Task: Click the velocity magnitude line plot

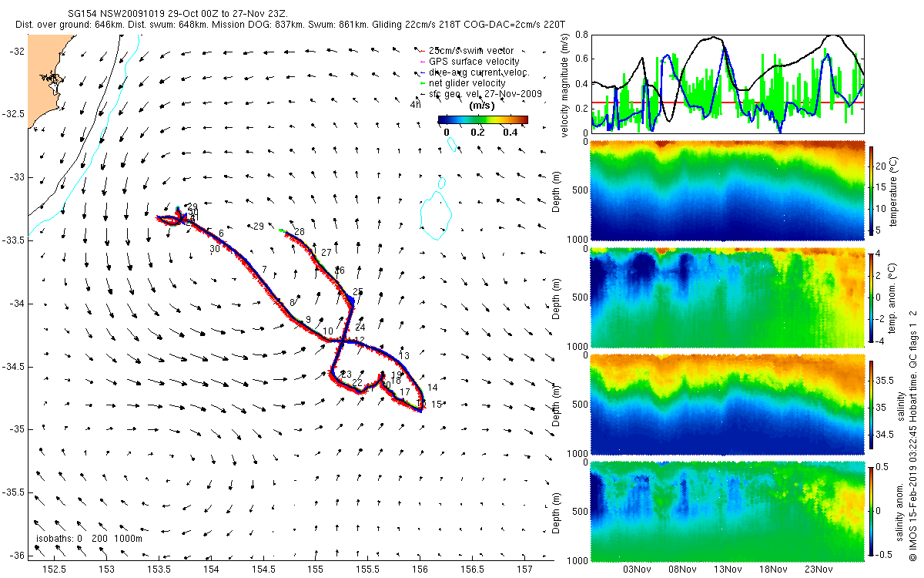Action: point(727,84)
